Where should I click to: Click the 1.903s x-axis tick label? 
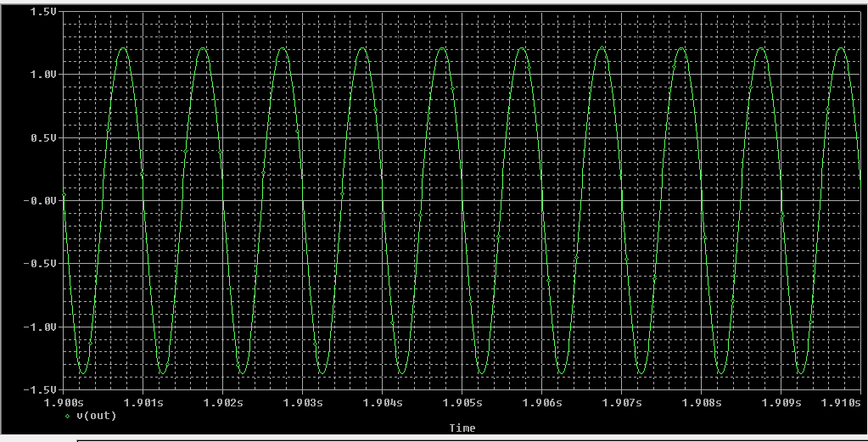pyautogui.click(x=303, y=402)
